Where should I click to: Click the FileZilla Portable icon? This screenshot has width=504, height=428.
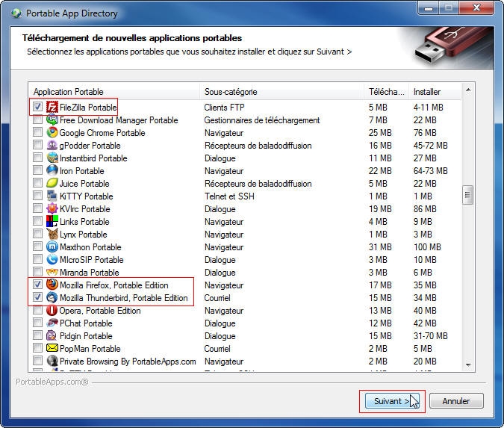click(x=52, y=107)
